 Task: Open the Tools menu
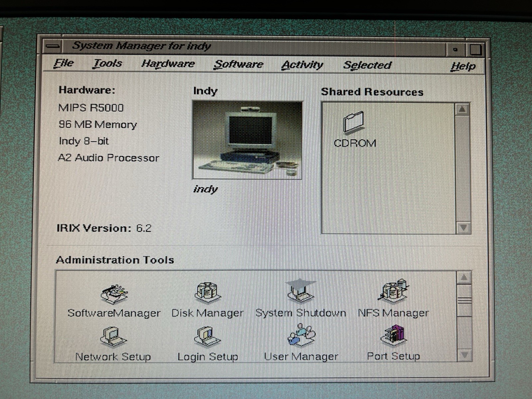click(107, 63)
